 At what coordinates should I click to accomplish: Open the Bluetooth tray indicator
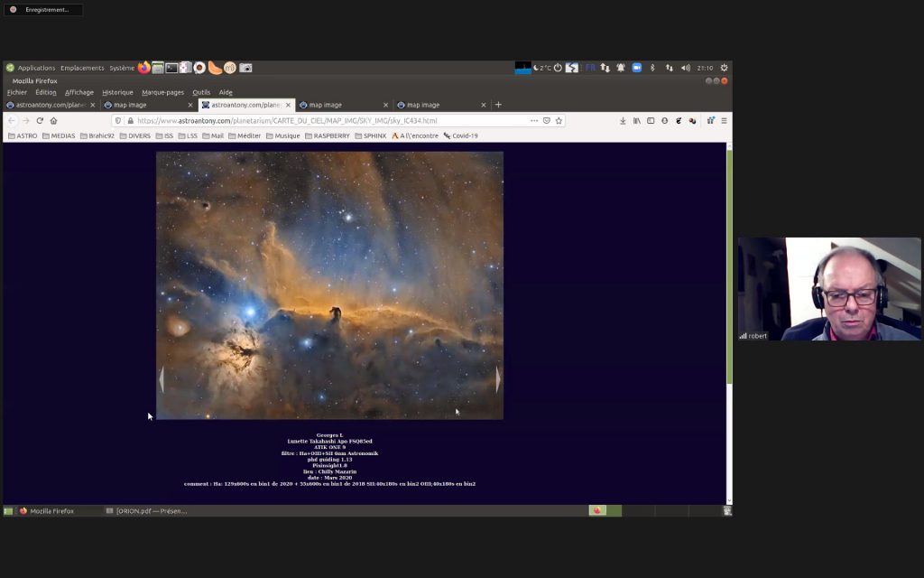point(652,68)
